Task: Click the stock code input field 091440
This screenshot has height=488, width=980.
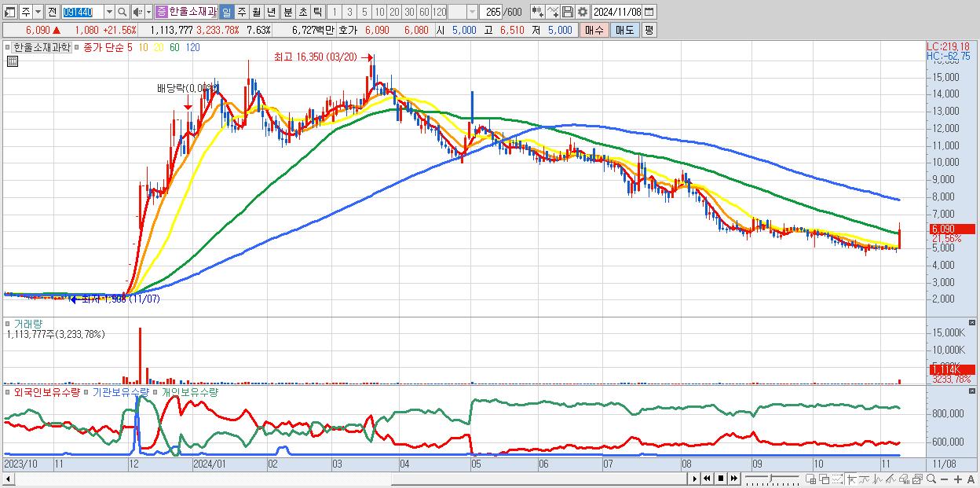Action: click(x=82, y=12)
